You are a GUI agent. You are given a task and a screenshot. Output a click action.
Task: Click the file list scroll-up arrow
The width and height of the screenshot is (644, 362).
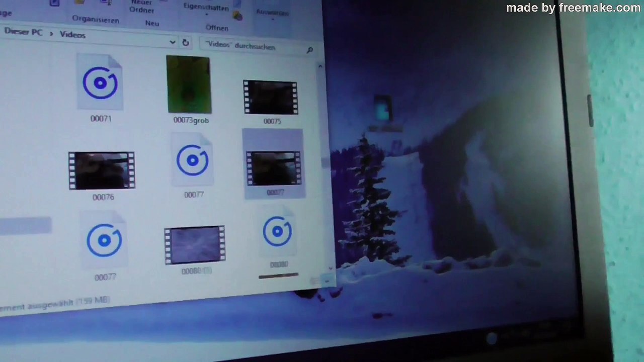(320, 66)
